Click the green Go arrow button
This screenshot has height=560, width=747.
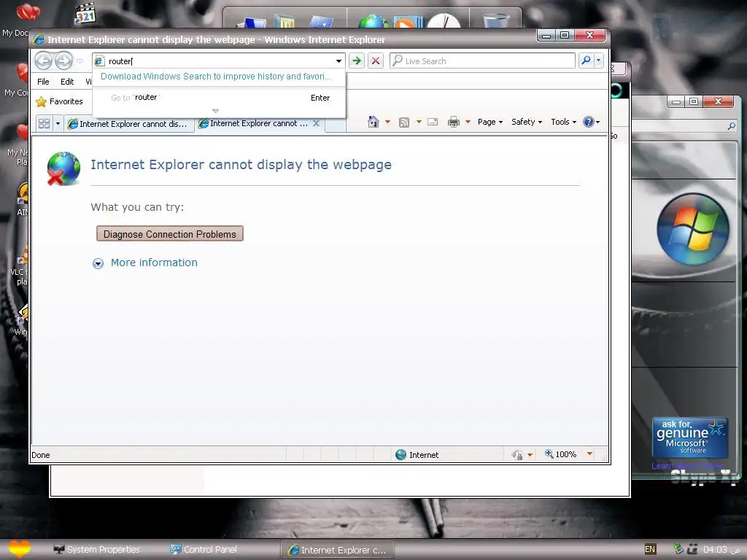click(x=356, y=61)
